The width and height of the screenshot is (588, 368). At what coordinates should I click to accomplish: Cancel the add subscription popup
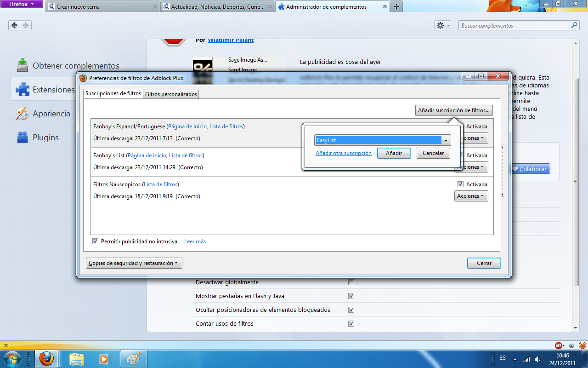[433, 153]
